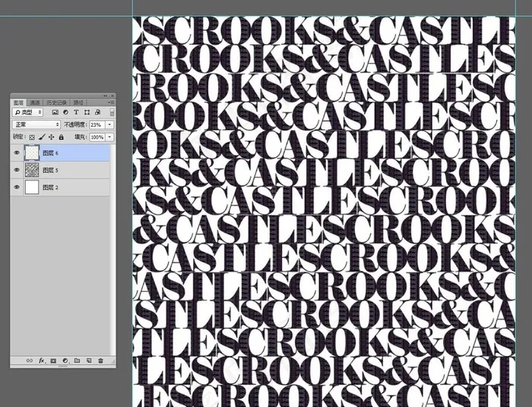The image size is (532, 407).
Task: Select the thumbnail of 图层 6
Action: [32, 153]
